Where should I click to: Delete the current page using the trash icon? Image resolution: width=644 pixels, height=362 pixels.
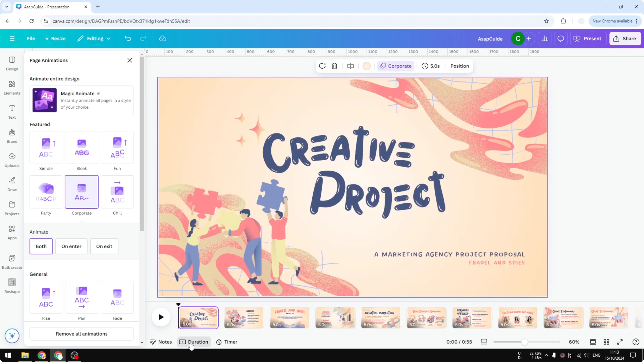334,66
